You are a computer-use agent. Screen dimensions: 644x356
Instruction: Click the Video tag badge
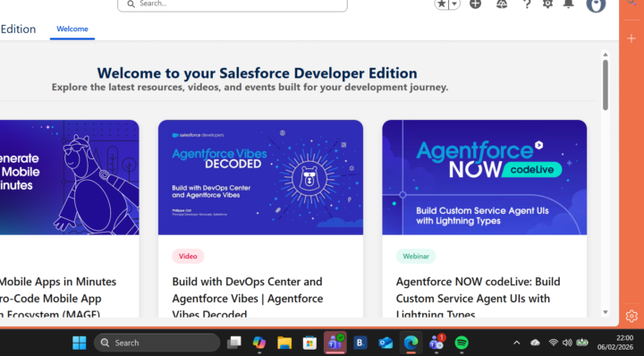point(188,256)
